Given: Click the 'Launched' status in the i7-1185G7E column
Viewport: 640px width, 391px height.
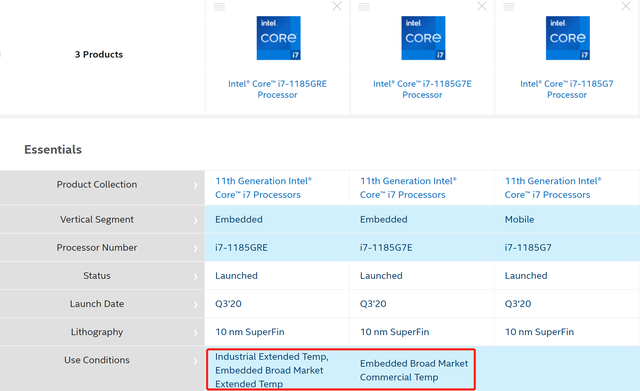Looking at the screenshot, I should click(381, 276).
